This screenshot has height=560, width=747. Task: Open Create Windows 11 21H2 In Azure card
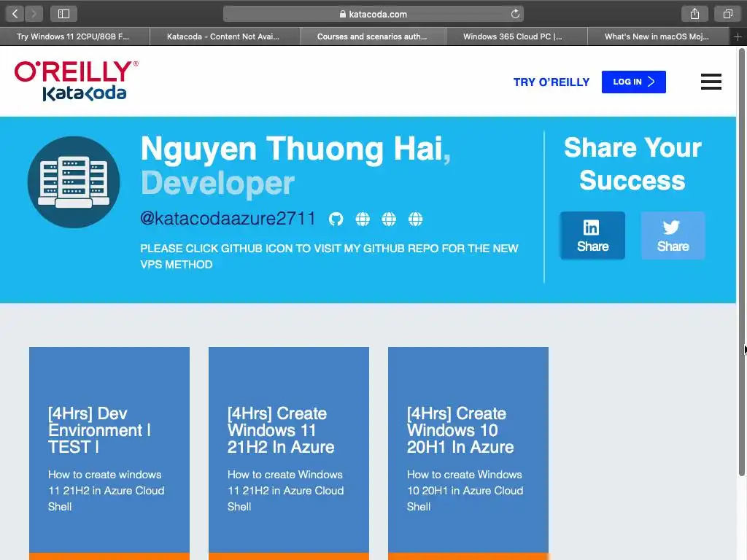(x=289, y=454)
